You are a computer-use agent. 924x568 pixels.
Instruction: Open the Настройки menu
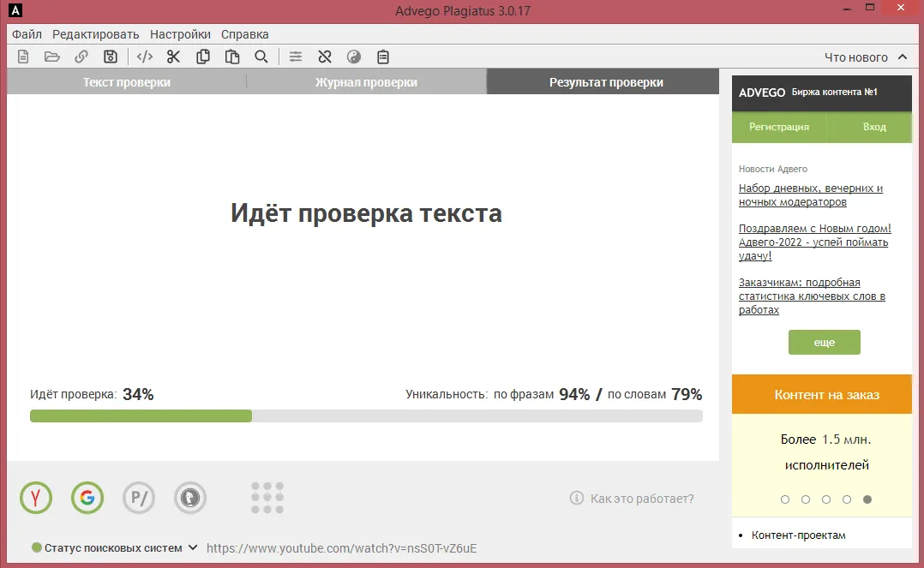coord(179,34)
